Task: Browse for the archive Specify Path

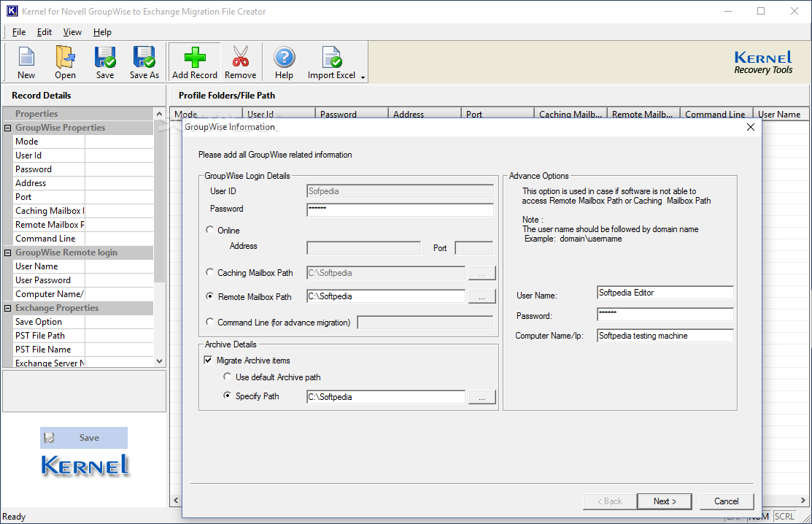Action: point(482,397)
